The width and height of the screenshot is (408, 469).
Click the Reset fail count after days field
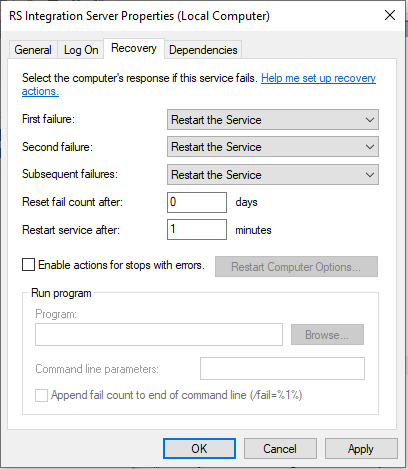(197, 202)
